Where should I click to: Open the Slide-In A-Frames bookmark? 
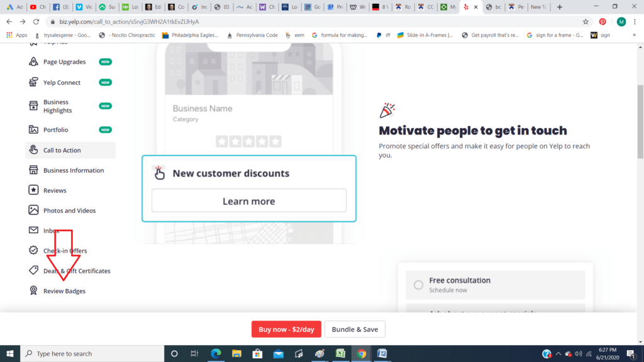click(425, 35)
